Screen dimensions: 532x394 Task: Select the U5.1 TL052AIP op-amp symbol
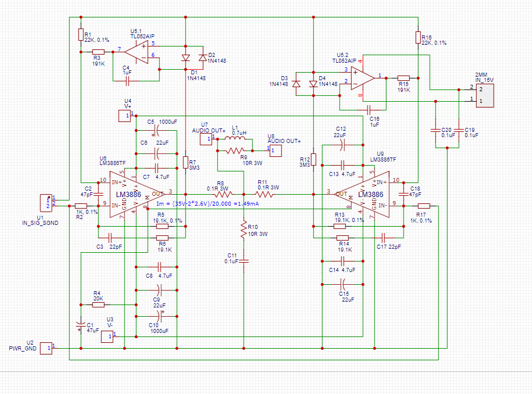(137, 52)
